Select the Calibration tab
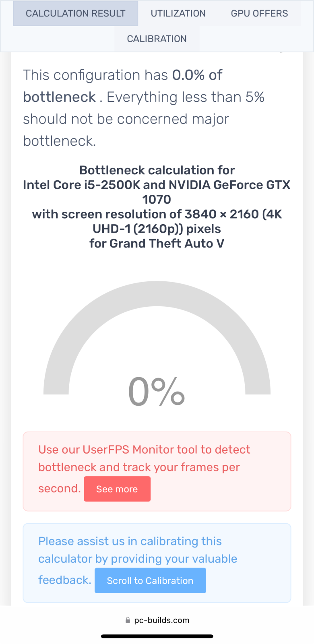314x644 pixels. pos(157,39)
